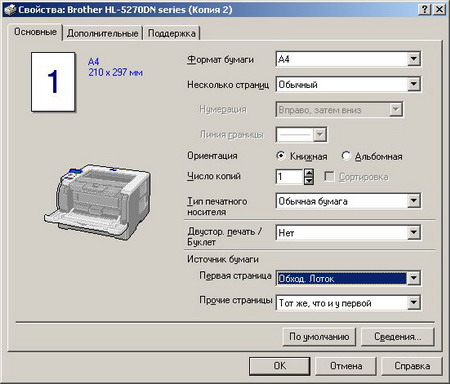This screenshot has height=384, width=450.
Task: Click the Сведения... button
Action: 398,337
